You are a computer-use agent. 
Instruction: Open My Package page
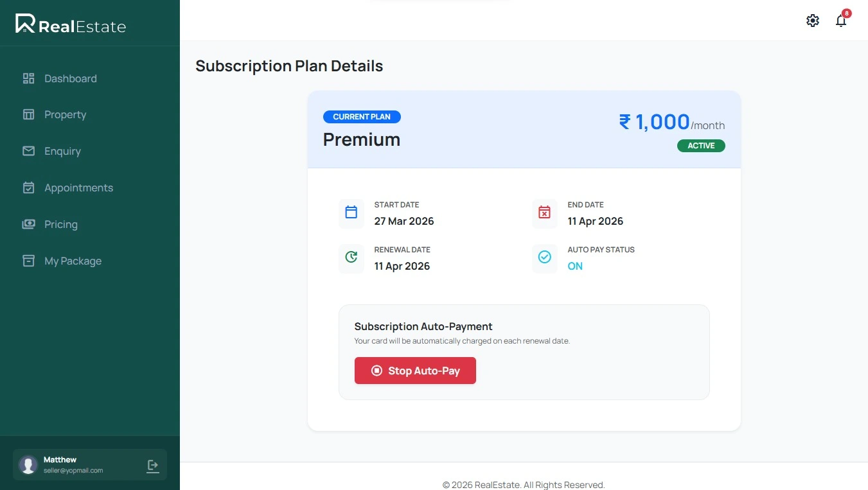click(73, 261)
